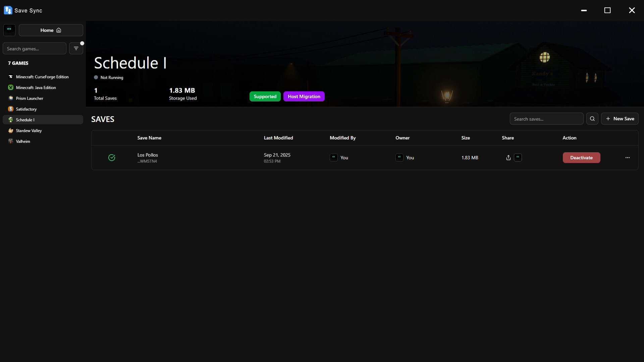This screenshot has height=362, width=644.
Task: Open the three-dot action menu for Los Pollos
Action: point(627,158)
